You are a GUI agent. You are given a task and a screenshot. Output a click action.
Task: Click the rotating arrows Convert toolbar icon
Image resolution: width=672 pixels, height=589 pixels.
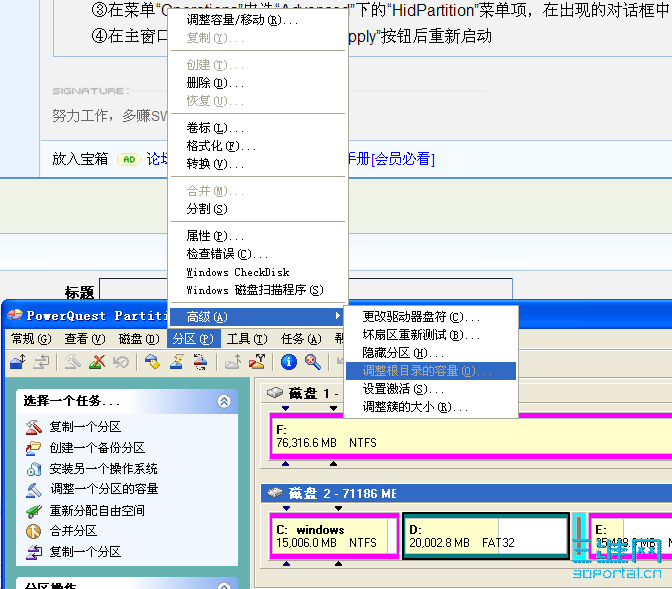(200, 362)
